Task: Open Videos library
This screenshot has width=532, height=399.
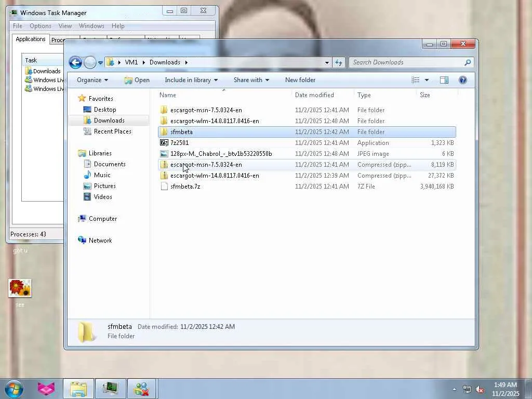Action: coord(102,197)
